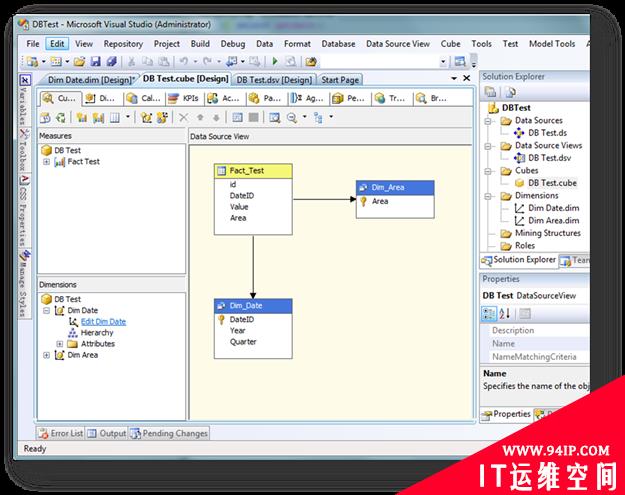Select DB Test.ds in Solution Explorer
This screenshot has width=625, height=495.
point(547,133)
